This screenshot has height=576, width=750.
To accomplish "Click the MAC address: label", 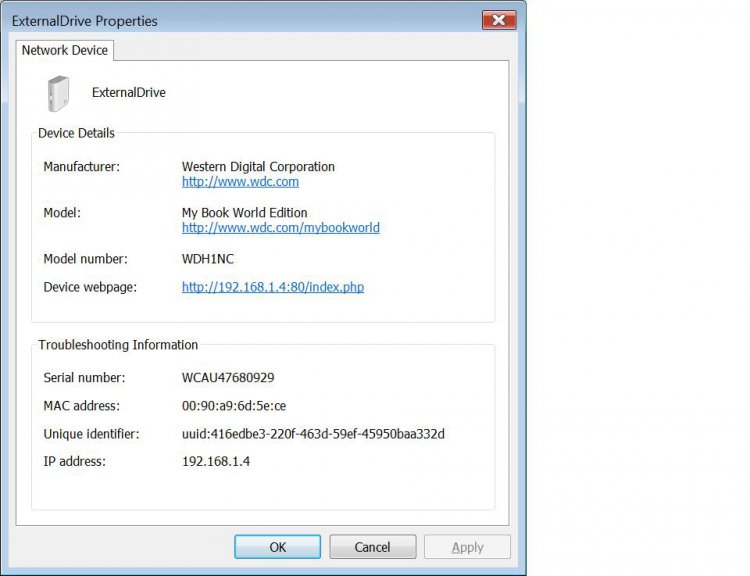I will (x=82, y=406).
